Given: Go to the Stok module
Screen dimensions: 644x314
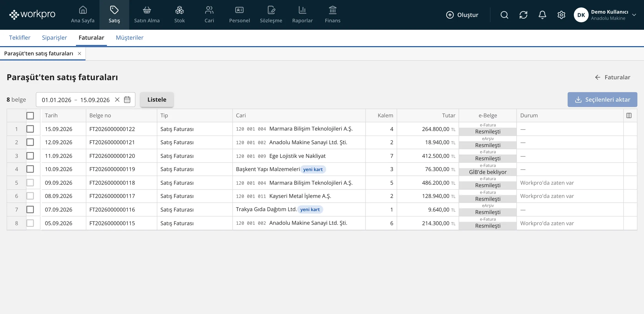Looking at the screenshot, I should [x=179, y=15].
